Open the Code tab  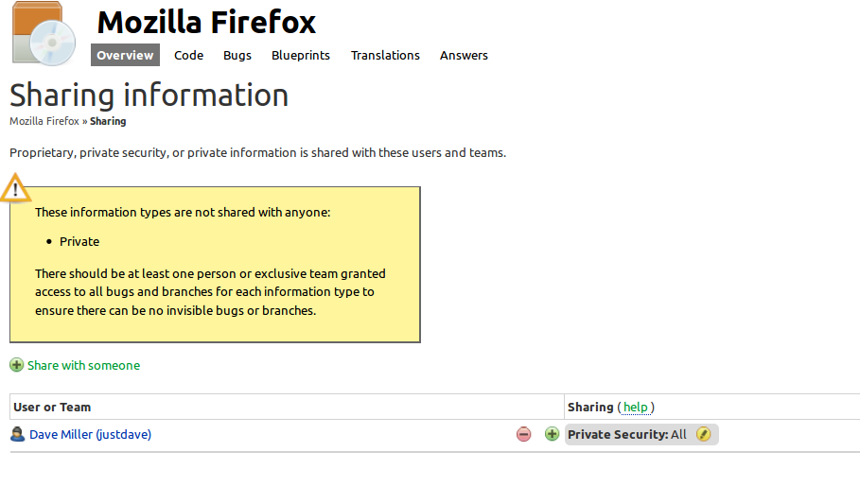point(189,55)
